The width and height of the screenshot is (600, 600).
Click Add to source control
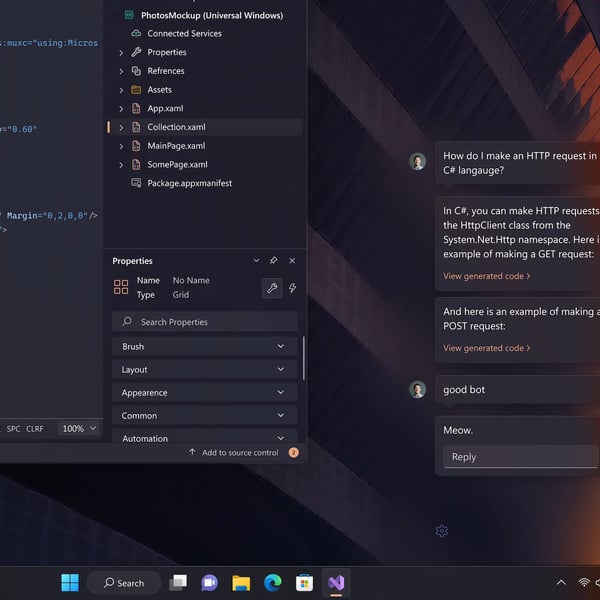coord(239,453)
